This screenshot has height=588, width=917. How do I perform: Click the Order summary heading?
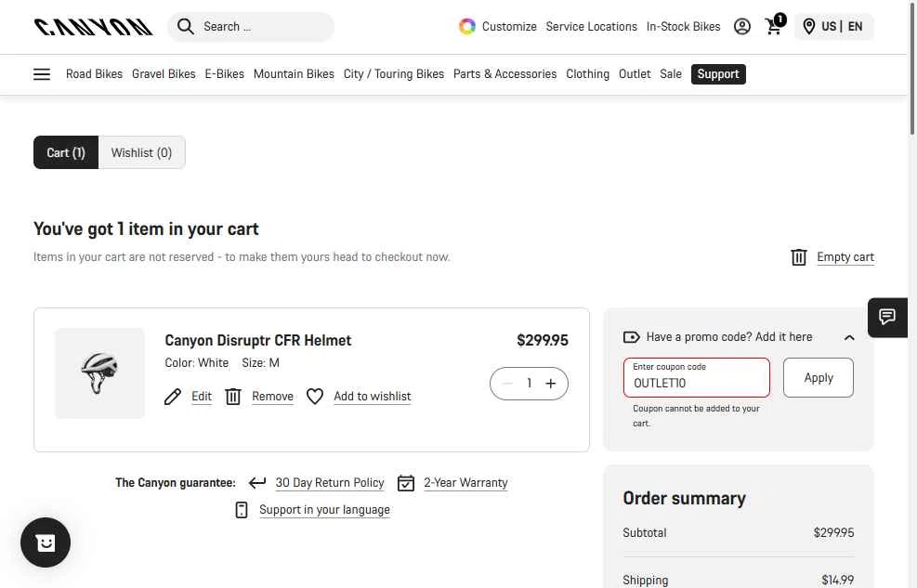pos(684,499)
